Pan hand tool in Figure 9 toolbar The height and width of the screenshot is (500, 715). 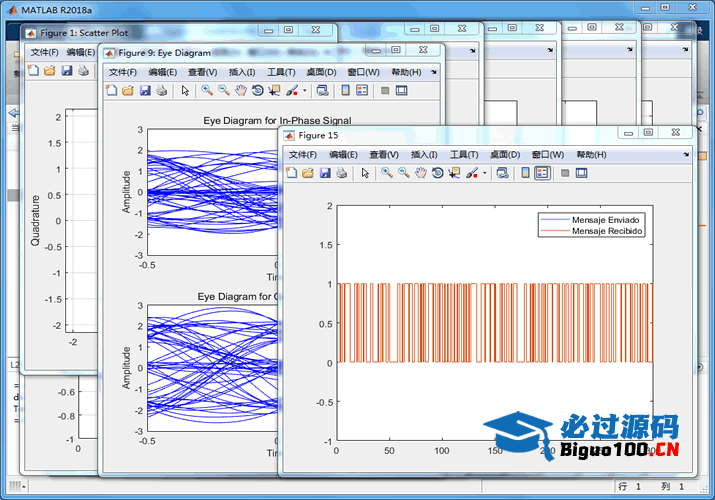(240, 91)
